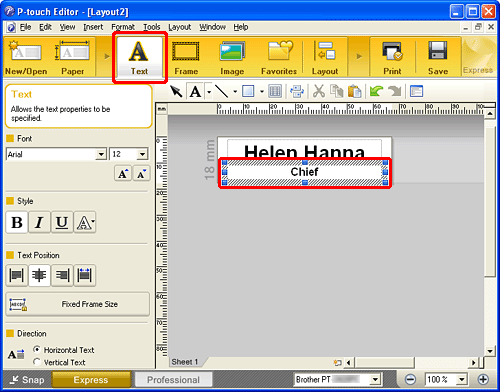Open the Arial font name dropdown
The width and height of the screenshot is (500, 392).
101,154
